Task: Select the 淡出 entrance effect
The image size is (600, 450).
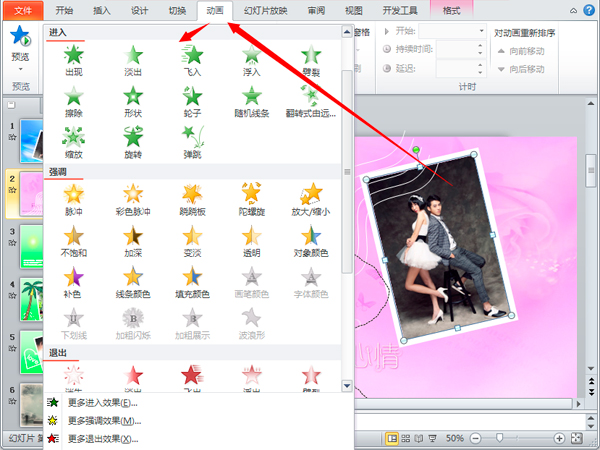Action: (133, 60)
